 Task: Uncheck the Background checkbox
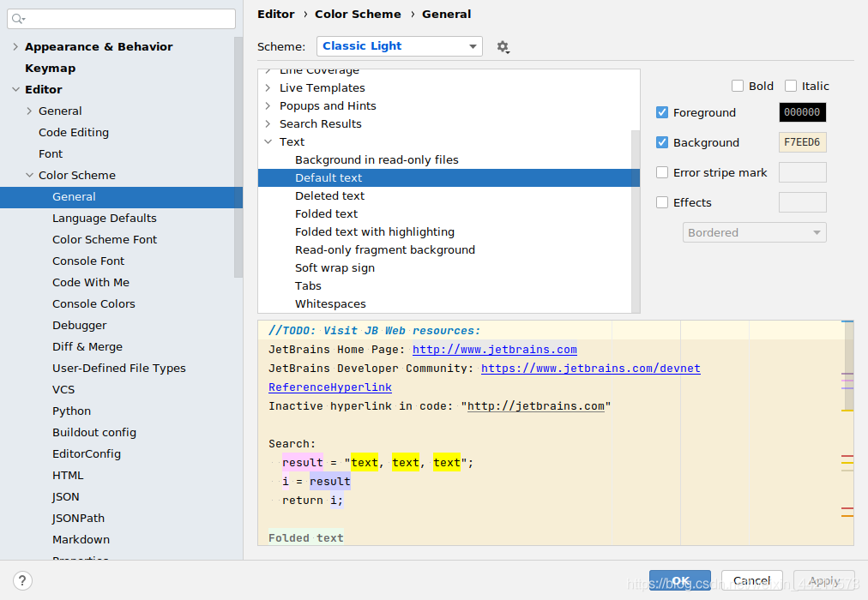click(662, 142)
